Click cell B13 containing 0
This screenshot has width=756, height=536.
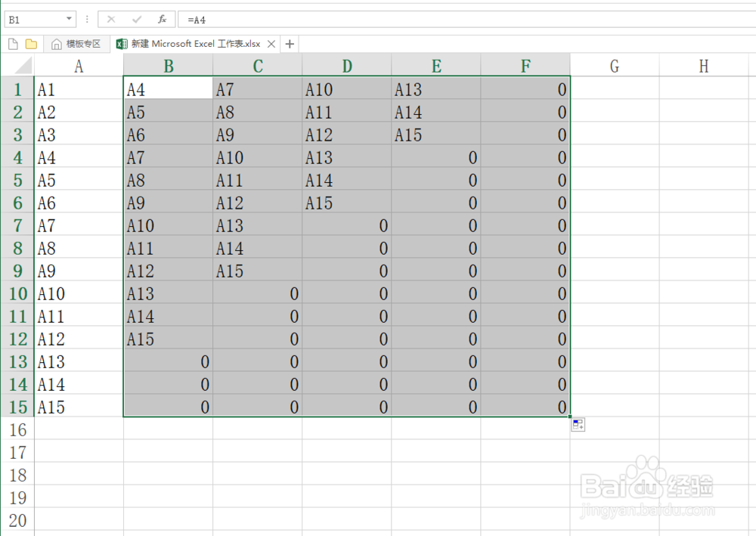168,361
